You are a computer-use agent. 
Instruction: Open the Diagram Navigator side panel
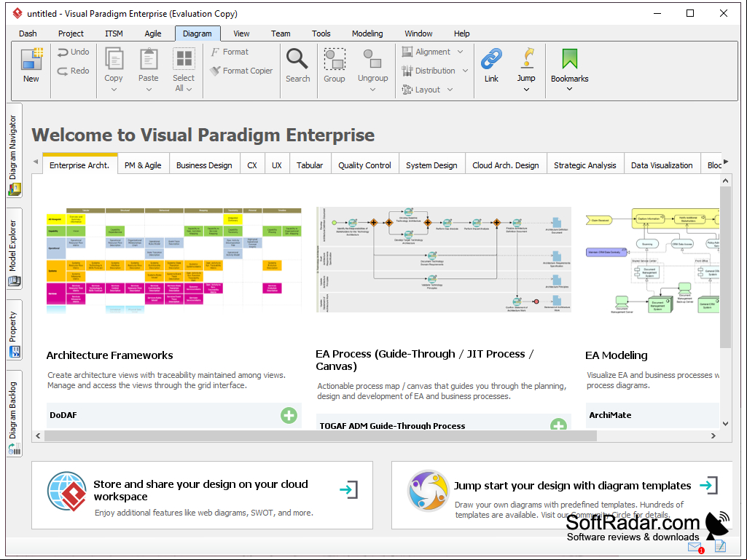click(14, 151)
